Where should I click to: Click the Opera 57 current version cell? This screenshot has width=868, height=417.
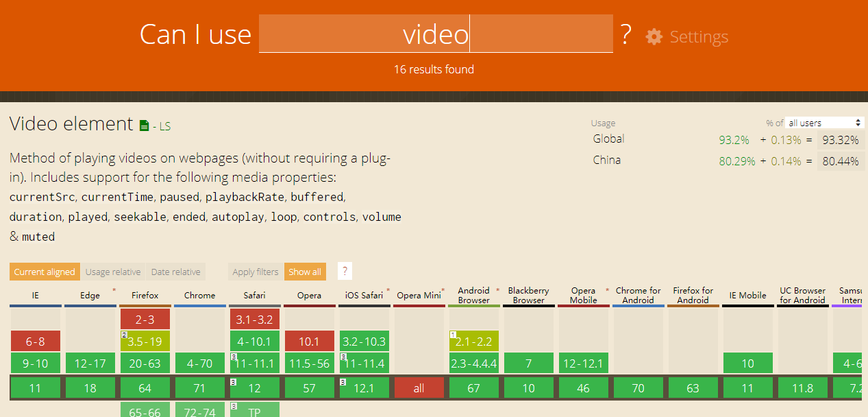tap(310, 388)
